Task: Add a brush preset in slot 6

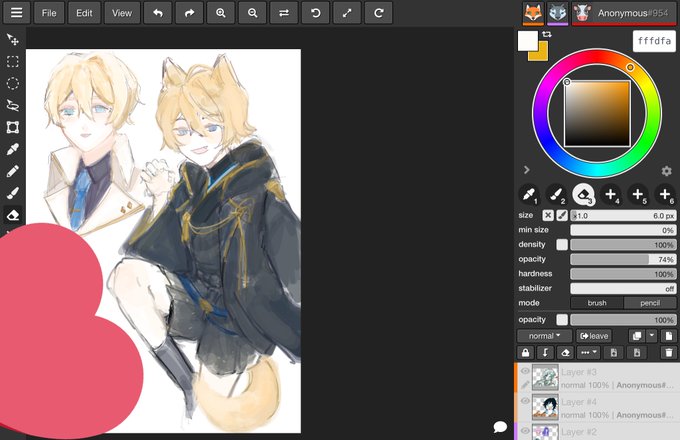Action: [665, 195]
